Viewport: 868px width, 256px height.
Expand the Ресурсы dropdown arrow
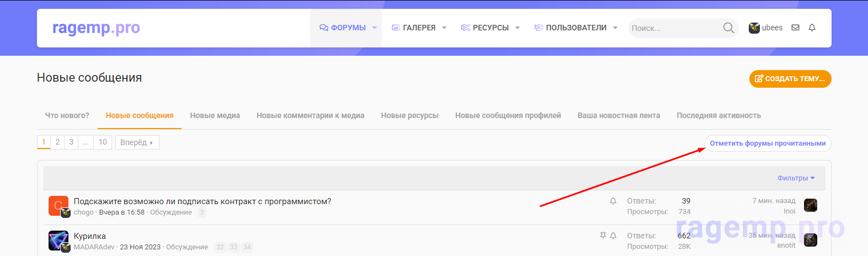click(518, 28)
